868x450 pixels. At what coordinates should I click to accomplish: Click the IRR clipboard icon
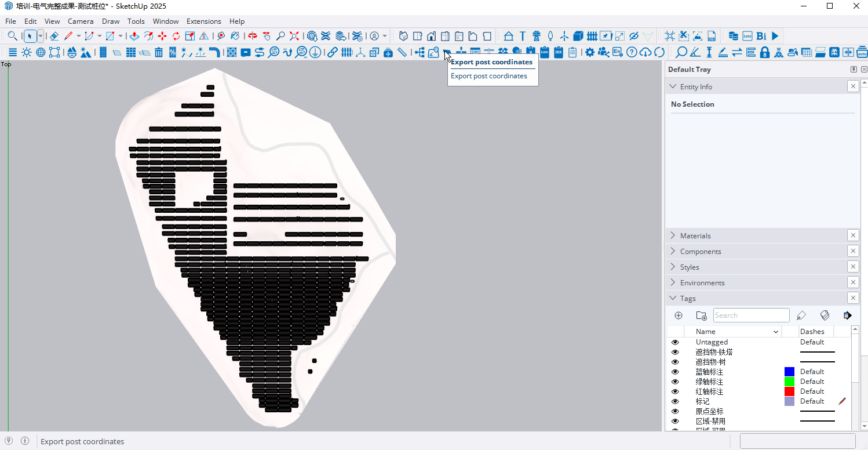coord(559,52)
